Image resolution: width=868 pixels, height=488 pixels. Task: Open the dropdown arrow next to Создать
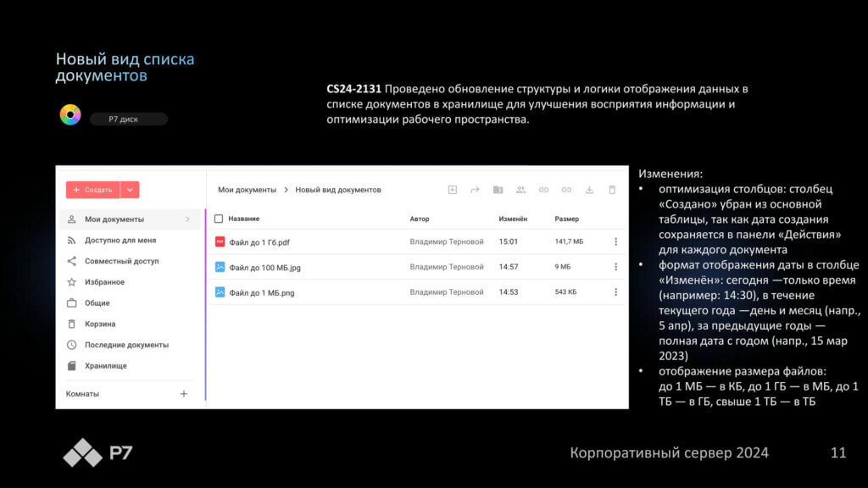130,190
